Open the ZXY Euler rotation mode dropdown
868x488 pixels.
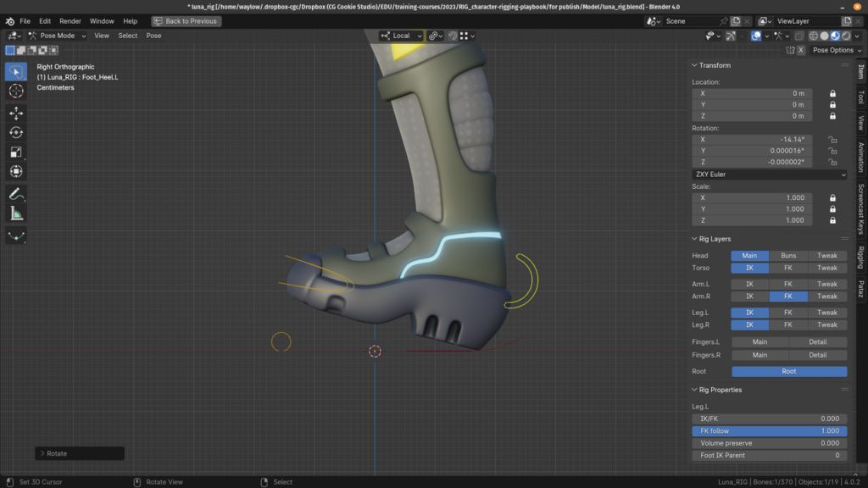click(x=770, y=175)
